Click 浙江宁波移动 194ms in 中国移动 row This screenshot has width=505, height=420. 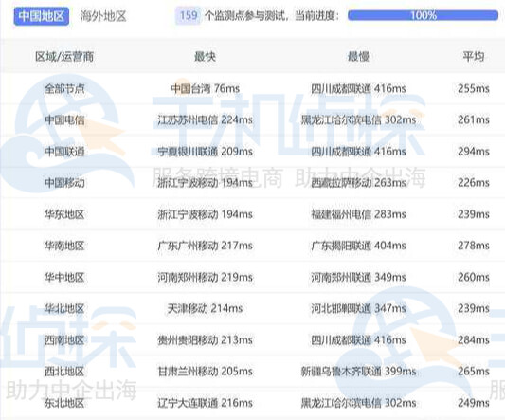(x=206, y=183)
